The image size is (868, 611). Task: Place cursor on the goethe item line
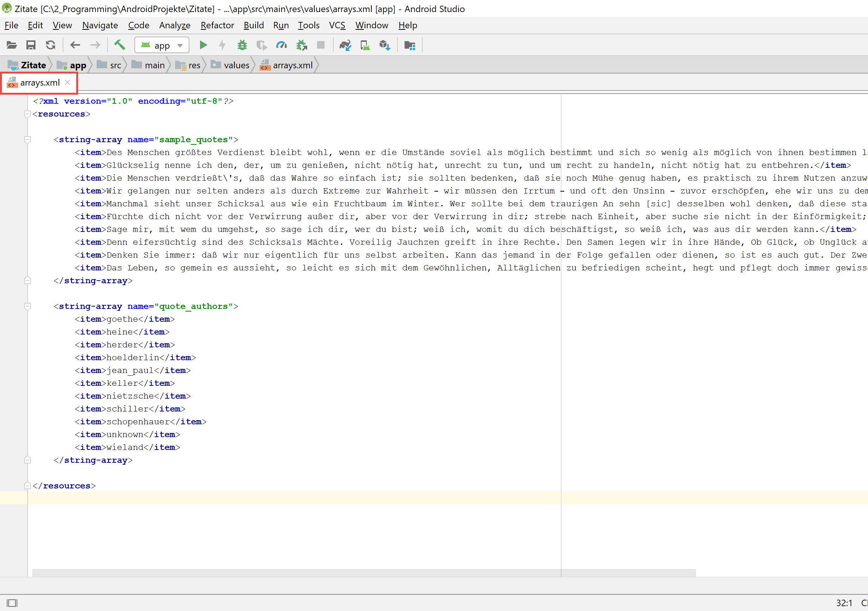pyautogui.click(x=125, y=319)
